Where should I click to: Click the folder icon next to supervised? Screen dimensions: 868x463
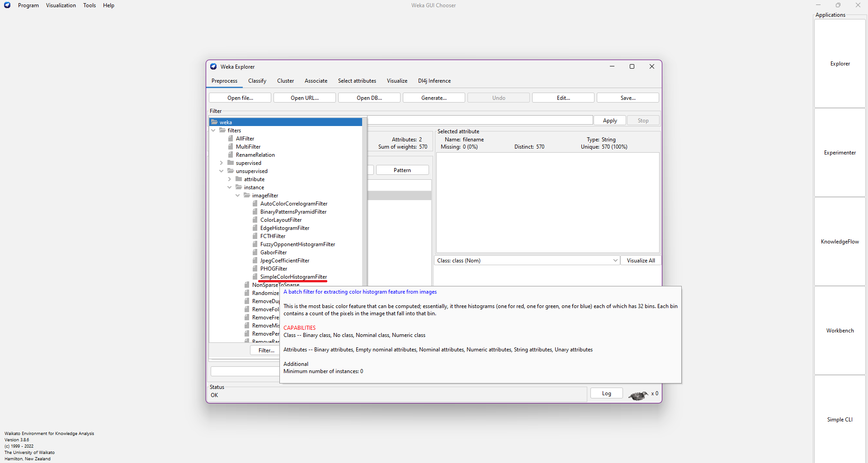[x=231, y=163]
